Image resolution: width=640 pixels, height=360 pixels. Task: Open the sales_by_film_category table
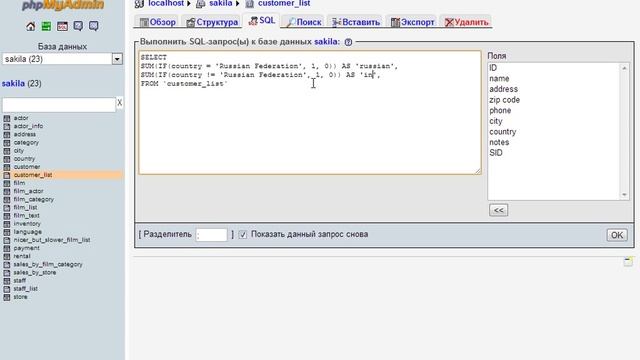point(48,264)
